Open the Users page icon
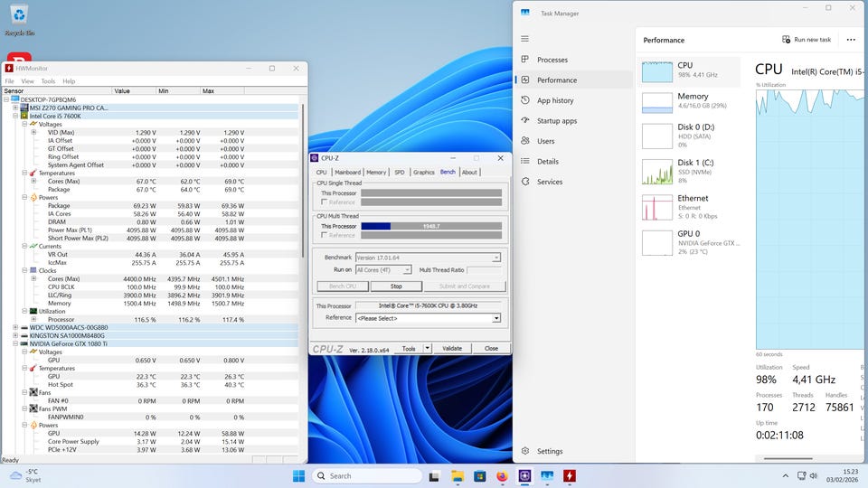The width and height of the screenshot is (868, 488). coord(525,141)
